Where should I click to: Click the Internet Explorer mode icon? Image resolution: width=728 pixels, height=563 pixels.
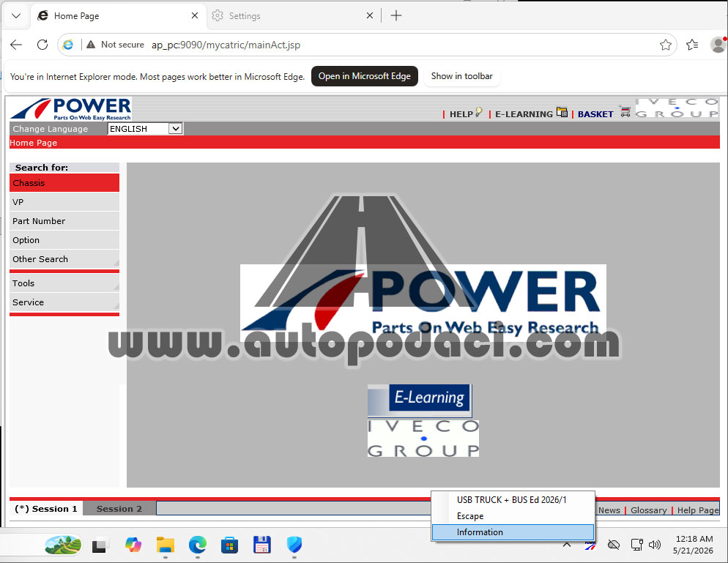pyautogui.click(x=68, y=45)
